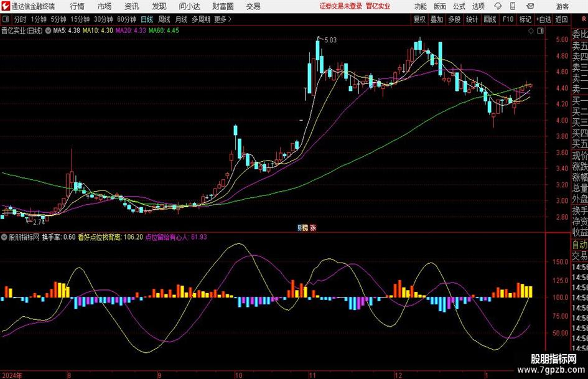The height and width of the screenshot is (379, 588).
Task: Click the 晋亿实业 stock name in title bar
Action: pyautogui.click(x=378, y=6)
